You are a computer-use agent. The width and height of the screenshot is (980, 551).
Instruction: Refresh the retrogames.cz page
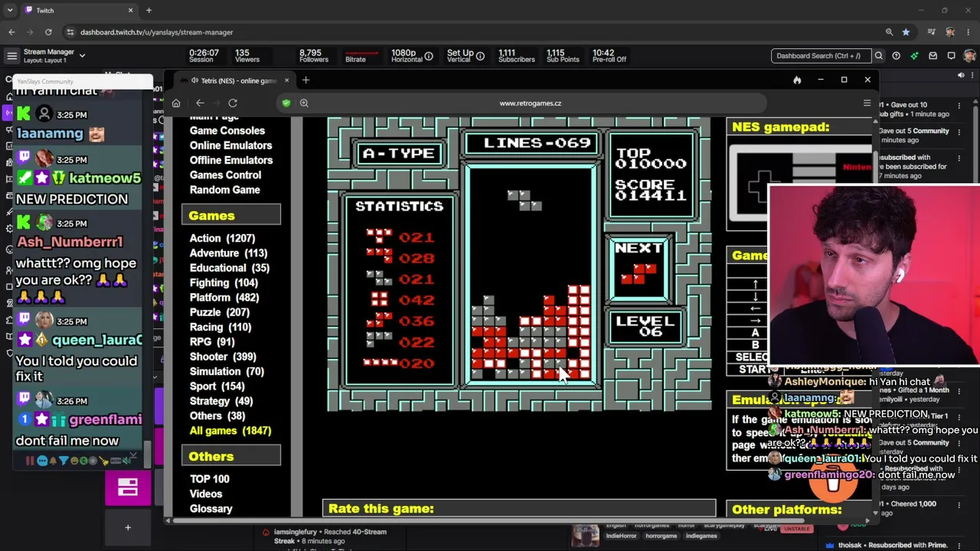tap(233, 103)
